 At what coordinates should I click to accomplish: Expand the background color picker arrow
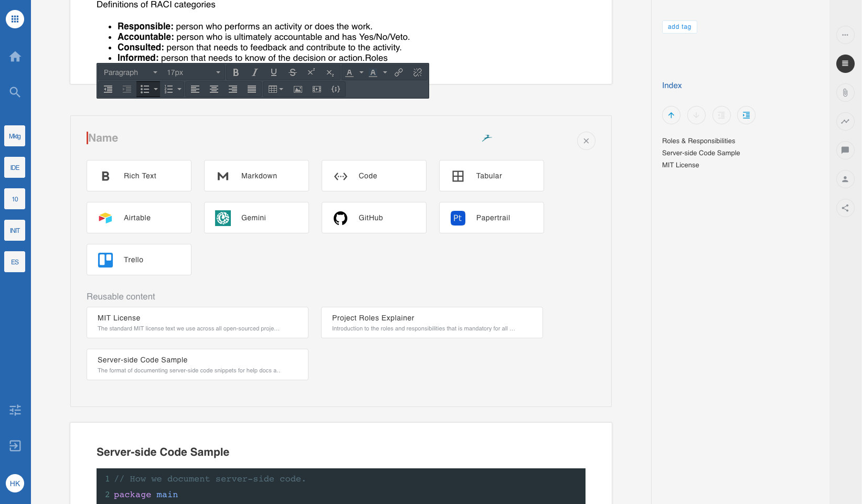[385, 72]
